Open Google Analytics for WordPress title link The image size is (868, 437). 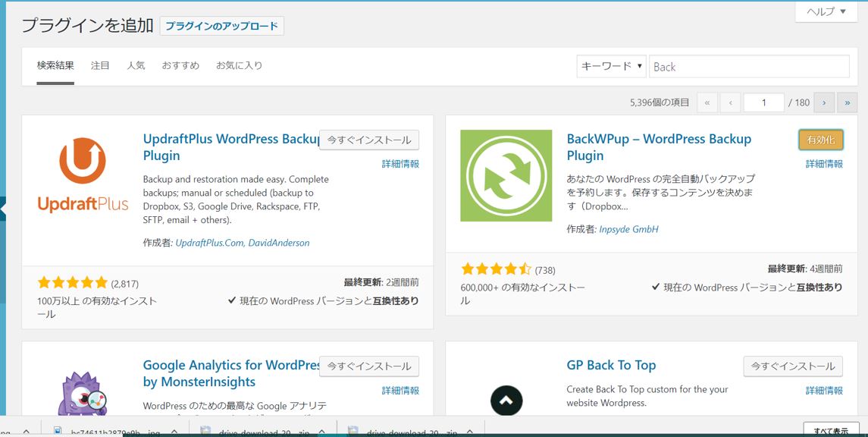tap(231, 373)
